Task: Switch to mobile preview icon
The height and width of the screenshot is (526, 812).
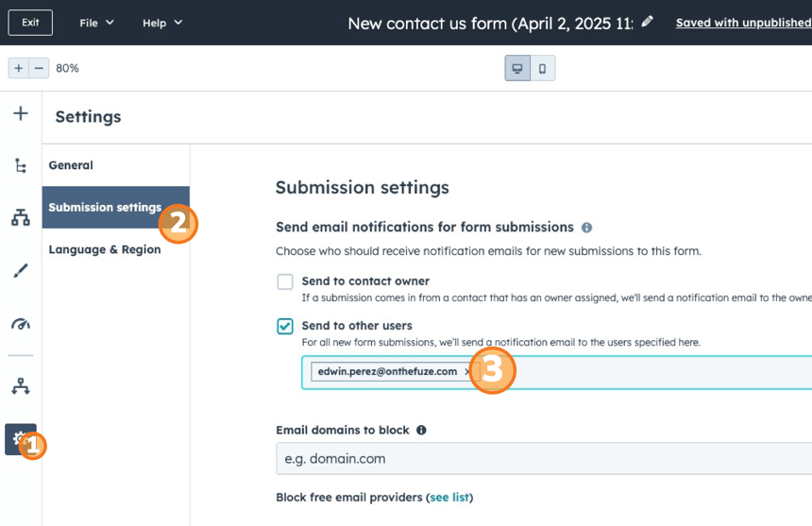Action: tap(542, 68)
